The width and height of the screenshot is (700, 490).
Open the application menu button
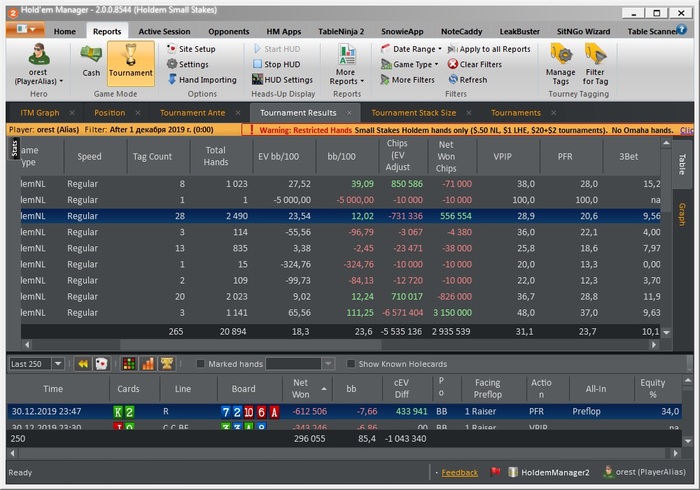(25, 29)
